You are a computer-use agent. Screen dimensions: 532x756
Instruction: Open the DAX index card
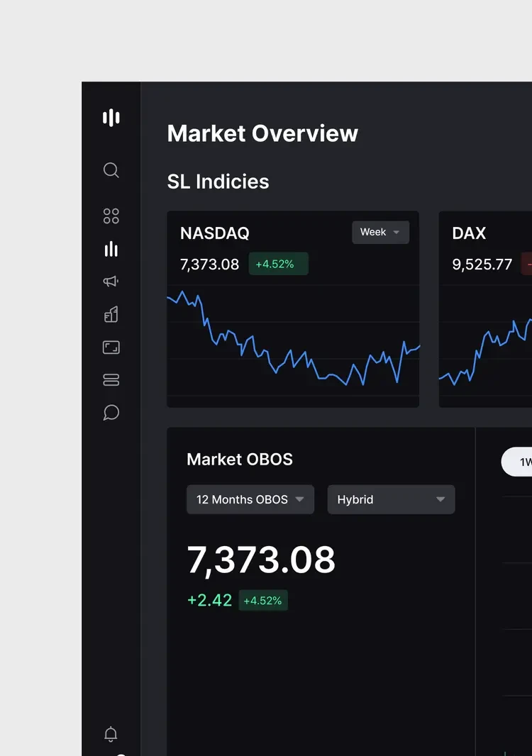pyautogui.click(x=485, y=309)
